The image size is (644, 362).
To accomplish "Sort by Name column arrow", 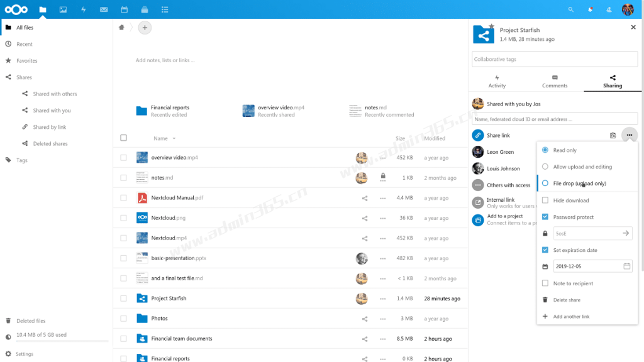I will 174,138.
